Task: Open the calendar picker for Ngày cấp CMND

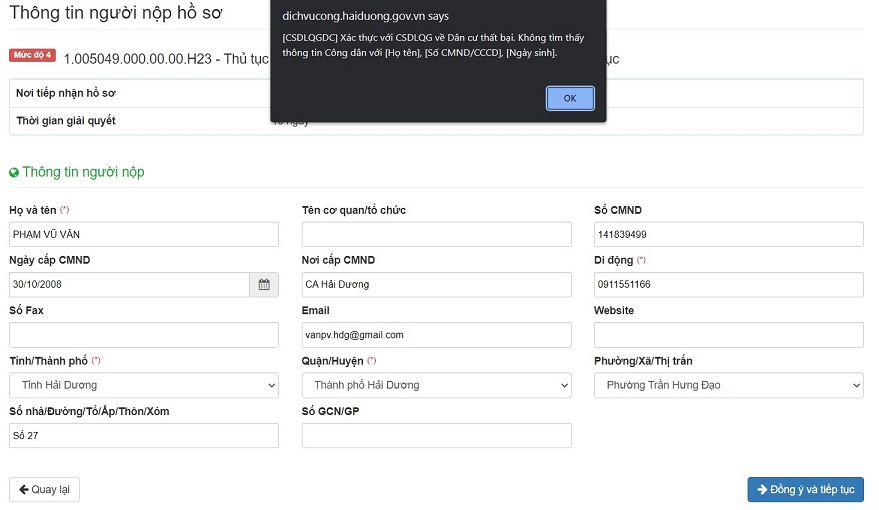Action: [x=264, y=285]
